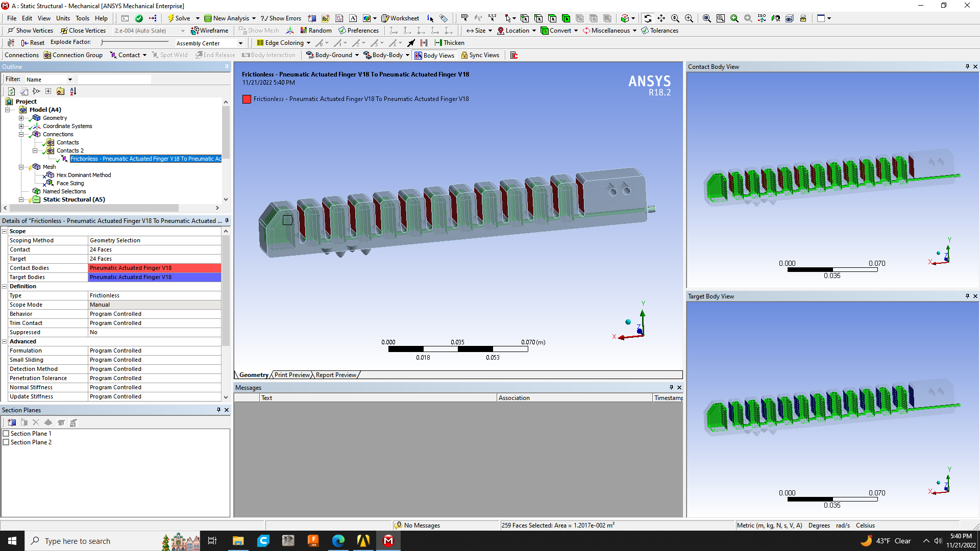Open the Units menu
The height and width of the screenshot is (551, 980).
tap(63, 18)
